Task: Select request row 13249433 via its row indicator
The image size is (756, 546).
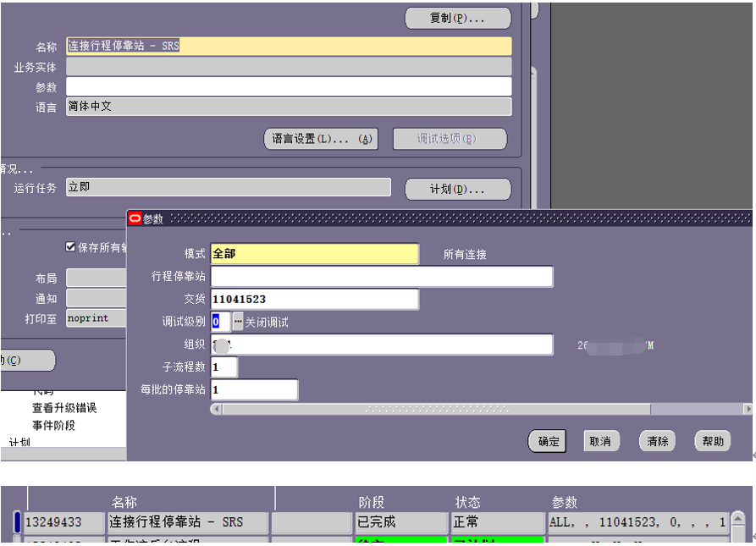Action: click(17, 522)
